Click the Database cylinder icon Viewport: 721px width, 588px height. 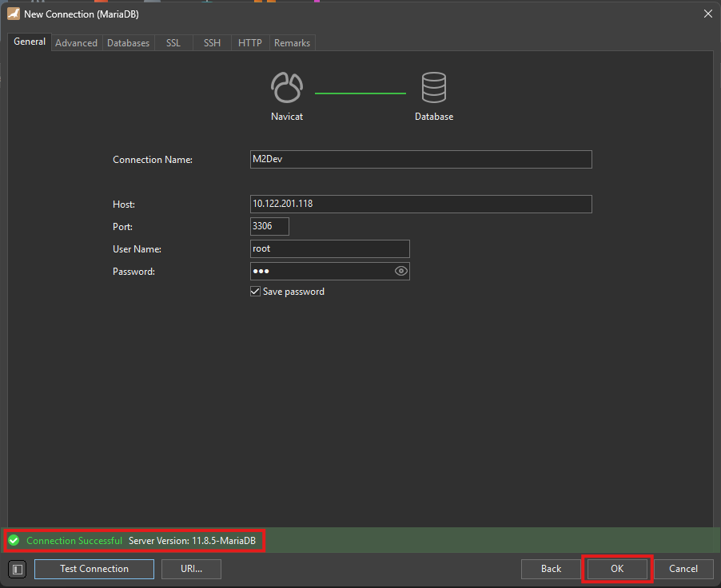tap(434, 87)
